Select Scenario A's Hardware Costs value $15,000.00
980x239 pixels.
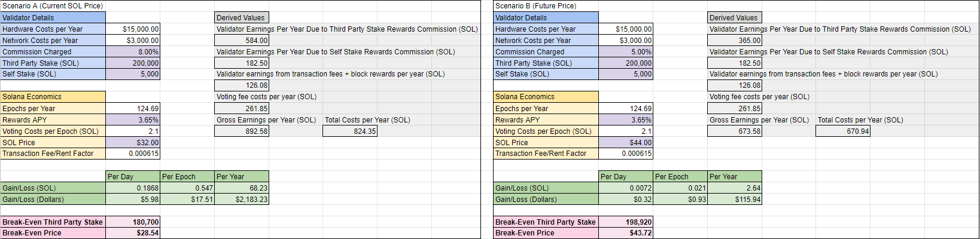pyautogui.click(x=133, y=29)
